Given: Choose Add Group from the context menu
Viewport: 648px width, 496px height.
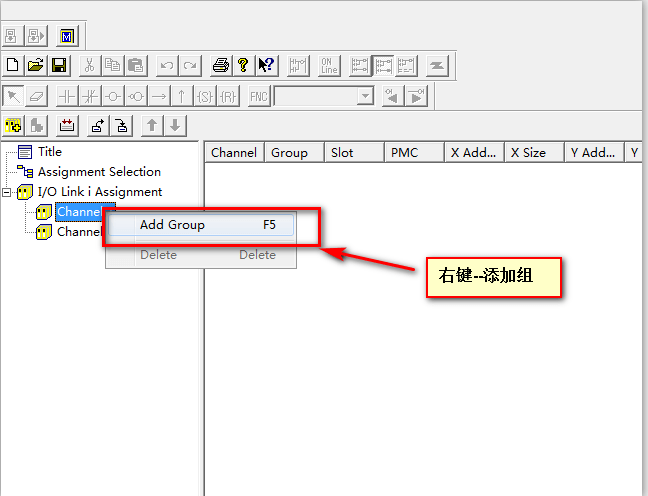Looking at the screenshot, I should [x=172, y=225].
